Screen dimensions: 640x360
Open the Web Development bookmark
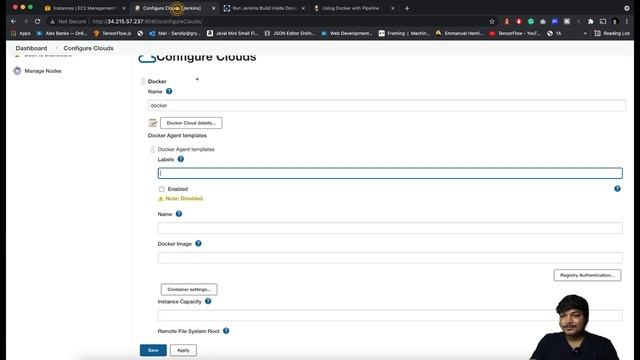coord(347,33)
